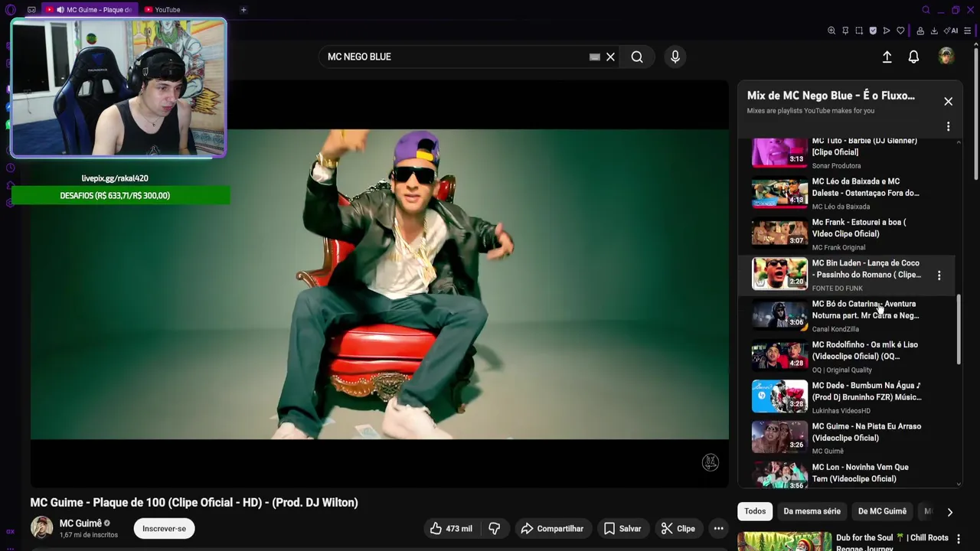Open MC Lon - Novinha Vem Que Tem thumbnail
The height and width of the screenshot is (551, 980).
click(x=779, y=474)
